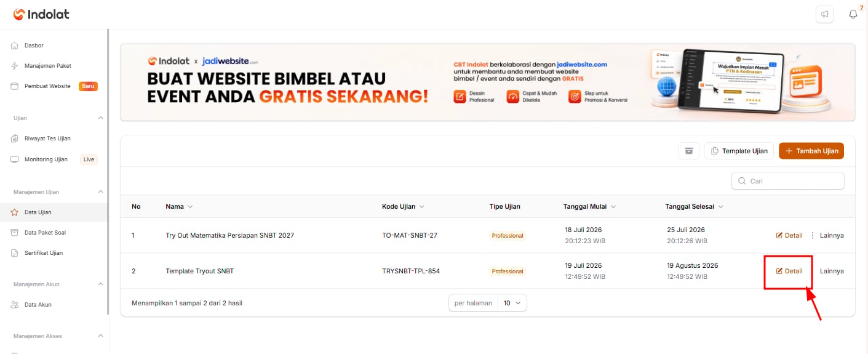The width and height of the screenshot is (868, 354).
Task: Collapse the Manajemen Akun sidebar section
Action: [x=101, y=284]
